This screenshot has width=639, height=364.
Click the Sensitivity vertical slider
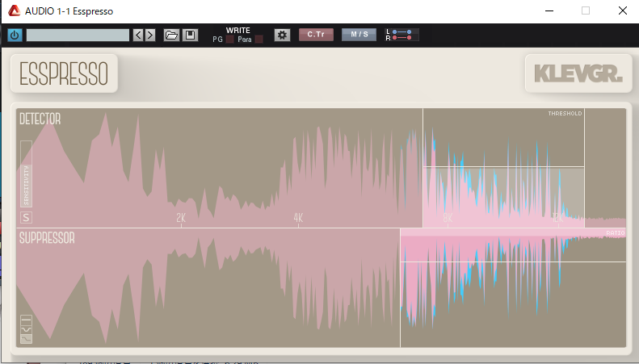tap(26, 174)
